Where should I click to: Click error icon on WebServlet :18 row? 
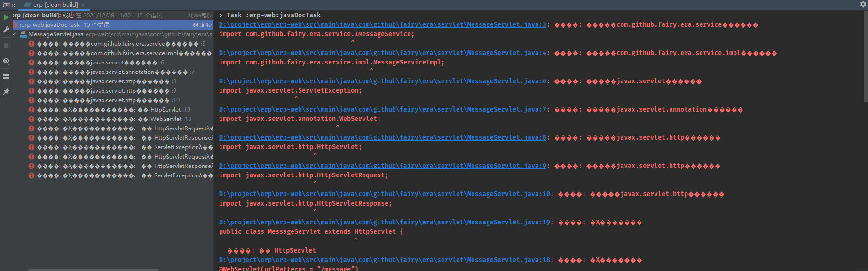[32, 119]
